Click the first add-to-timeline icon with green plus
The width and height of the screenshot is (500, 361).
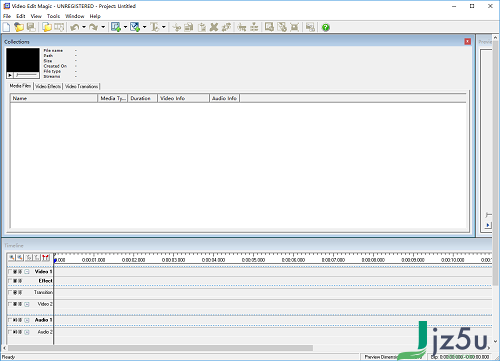(116, 27)
